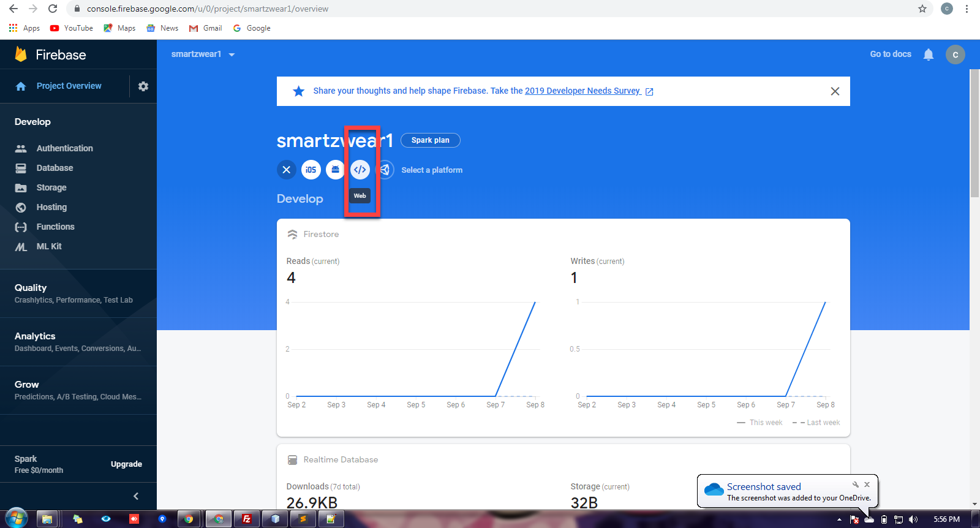Open the YouTube bookmark
Viewport: 980px width, 528px height.
click(x=72, y=28)
